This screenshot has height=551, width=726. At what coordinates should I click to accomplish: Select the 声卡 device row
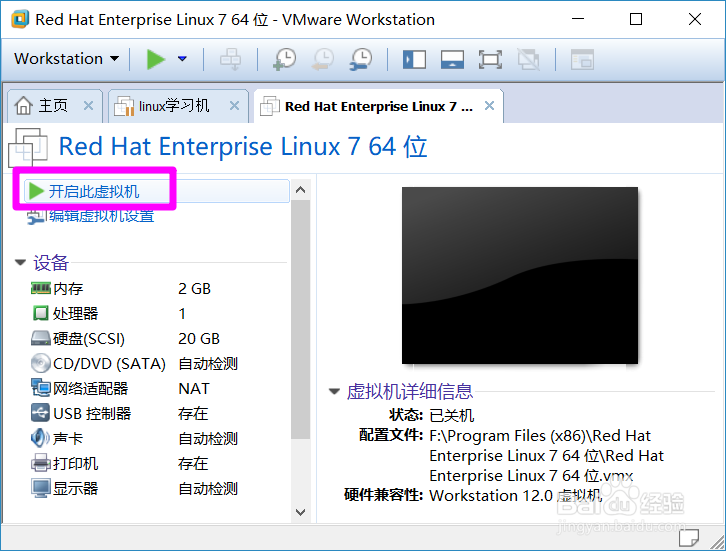pos(134,439)
